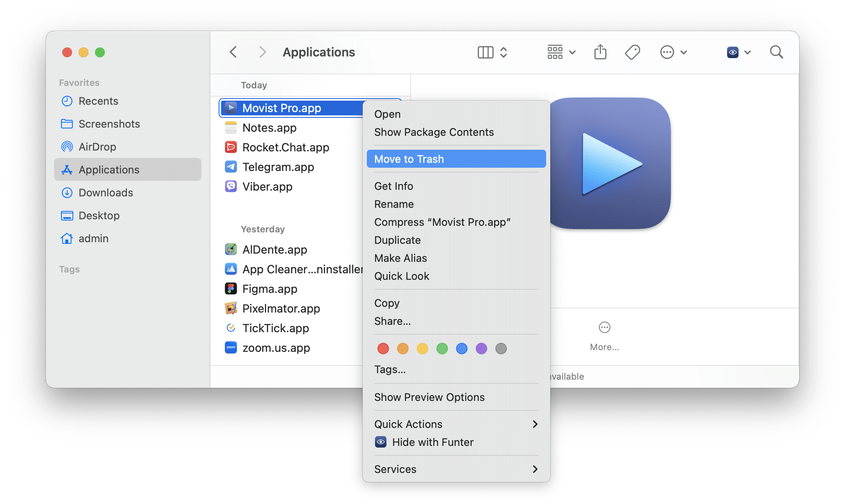Click Pixelmator.app application icon
Image resolution: width=845 pixels, height=504 pixels.
(x=230, y=308)
